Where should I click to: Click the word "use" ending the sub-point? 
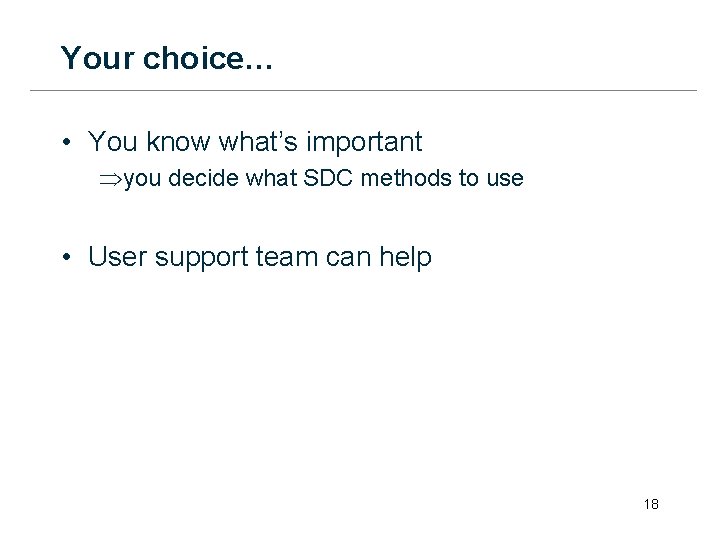[505, 179]
